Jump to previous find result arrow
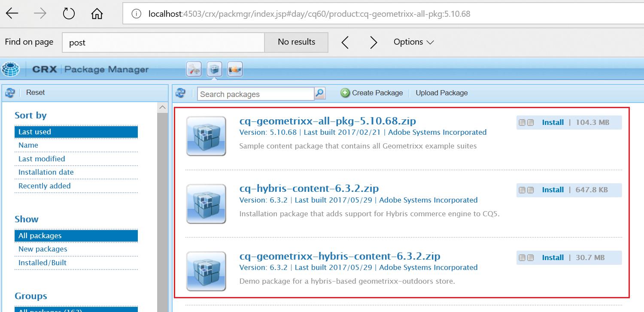The image size is (644, 312). coord(345,42)
